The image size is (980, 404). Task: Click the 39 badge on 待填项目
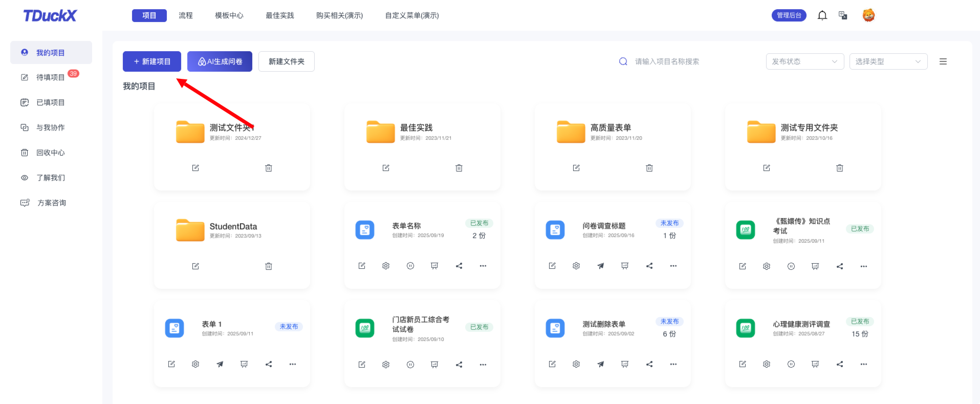pos(74,73)
